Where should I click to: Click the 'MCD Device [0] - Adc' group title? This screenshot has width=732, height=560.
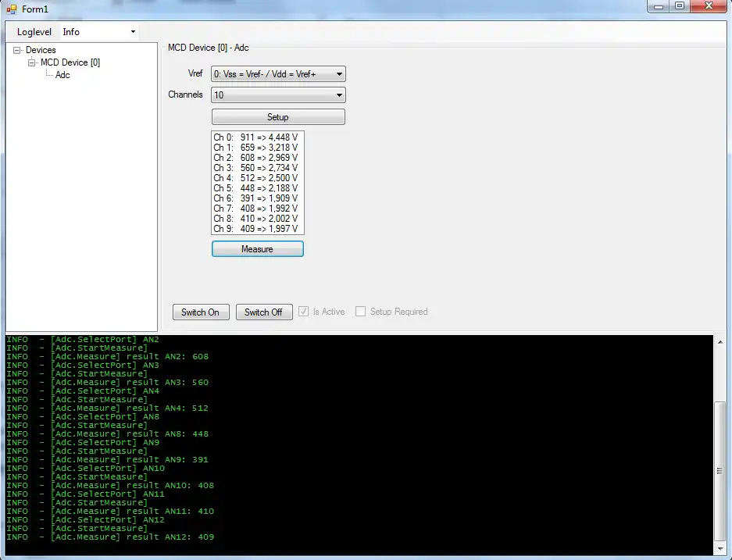(x=209, y=48)
